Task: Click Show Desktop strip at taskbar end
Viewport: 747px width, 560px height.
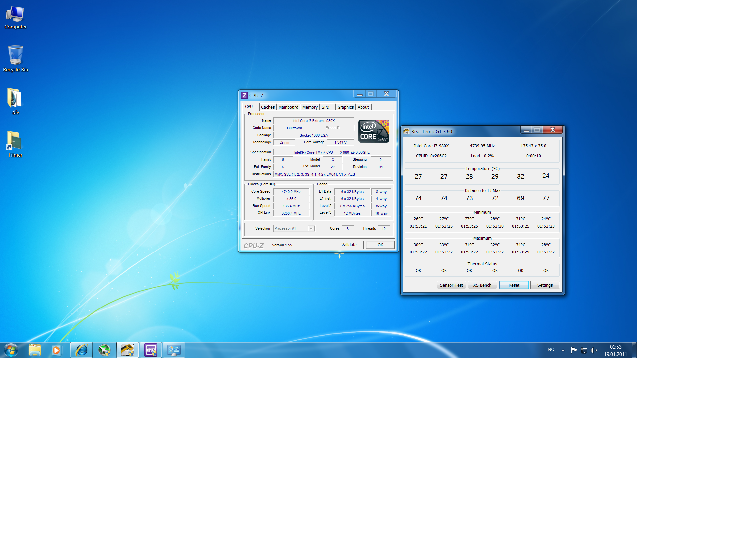Action: 634,350
